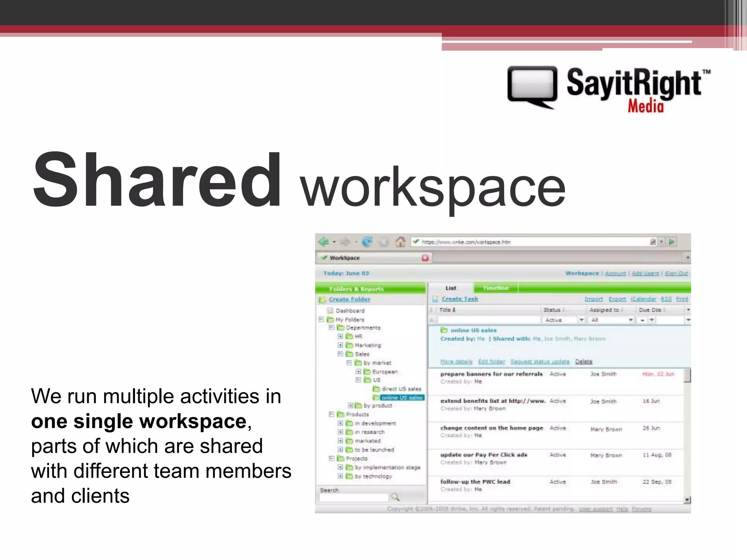
Task: Click the Marketing folder icon
Action: coord(349,345)
